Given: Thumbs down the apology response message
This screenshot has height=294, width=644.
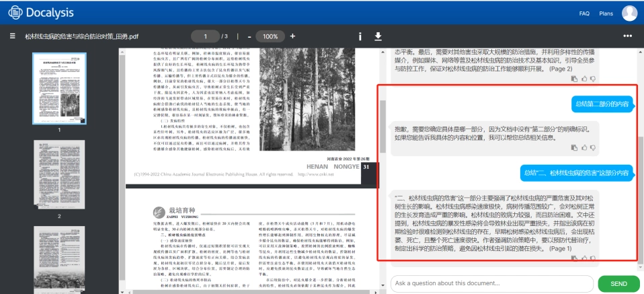Looking at the screenshot, I should point(593,147).
